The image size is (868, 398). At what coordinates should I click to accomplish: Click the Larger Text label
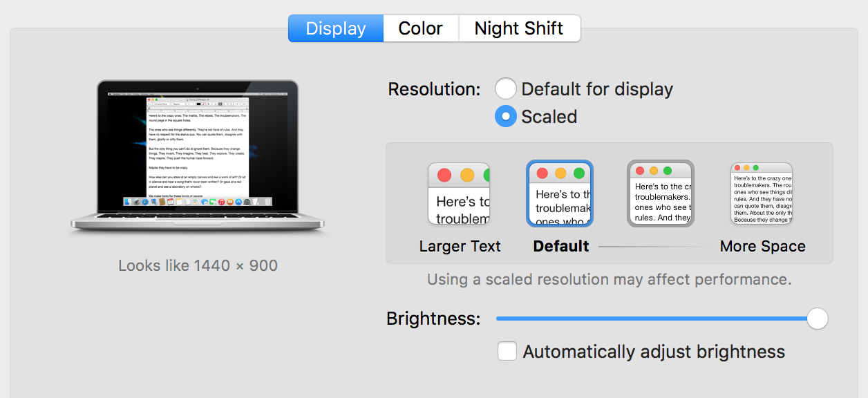460,246
